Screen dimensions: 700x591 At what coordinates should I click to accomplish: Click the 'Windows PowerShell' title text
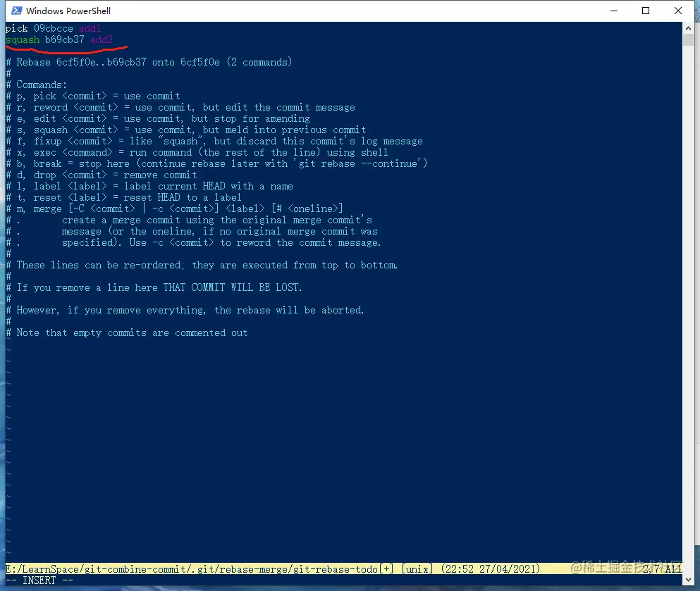(68, 11)
